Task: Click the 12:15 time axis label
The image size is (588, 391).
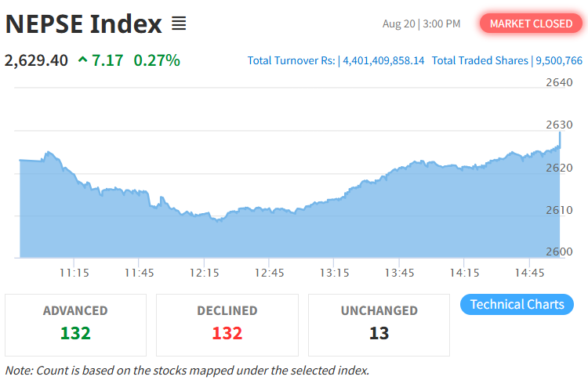Action: [204, 273]
